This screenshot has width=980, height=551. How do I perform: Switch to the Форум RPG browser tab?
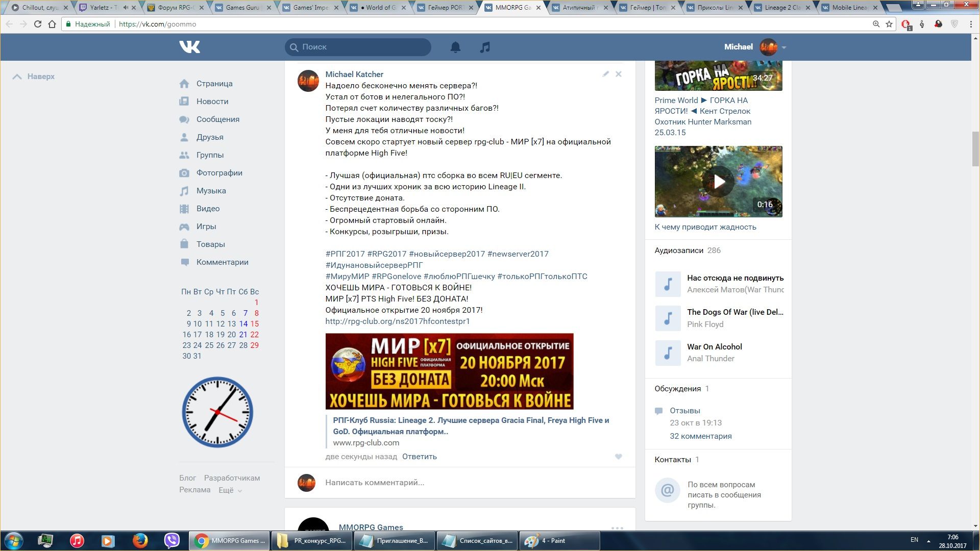tap(176, 8)
